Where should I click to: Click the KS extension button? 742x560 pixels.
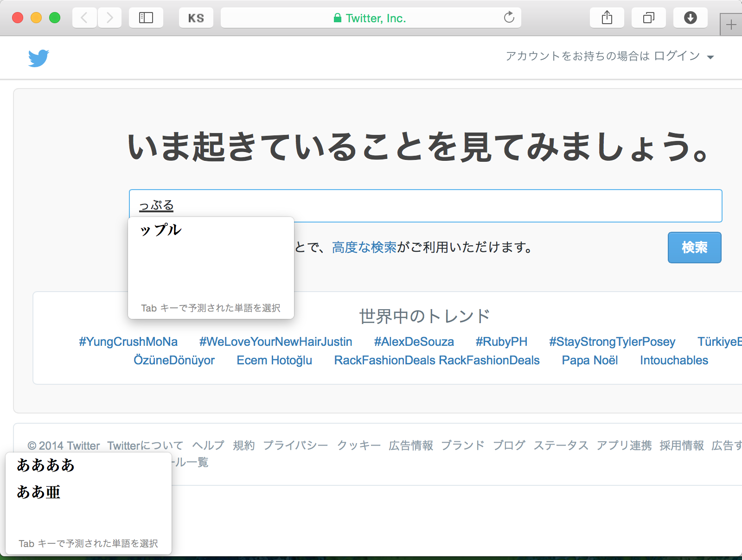click(196, 18)
